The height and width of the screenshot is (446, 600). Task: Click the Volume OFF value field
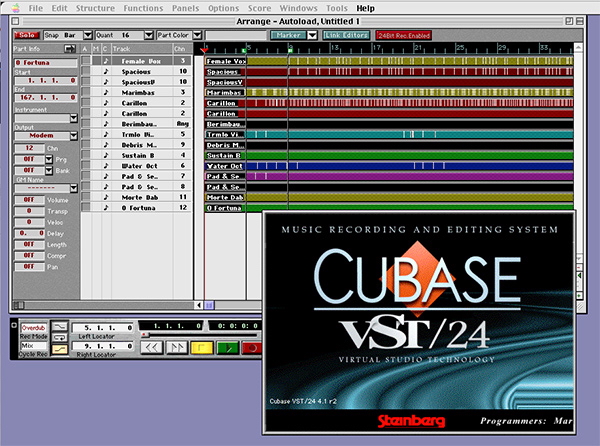coord(29,200)
